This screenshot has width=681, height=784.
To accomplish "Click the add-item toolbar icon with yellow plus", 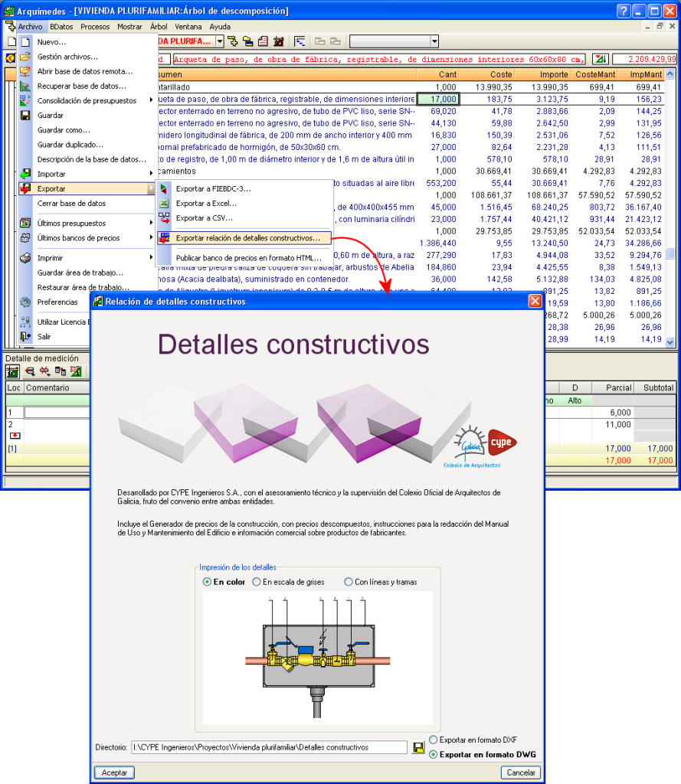I will (233, 41).
